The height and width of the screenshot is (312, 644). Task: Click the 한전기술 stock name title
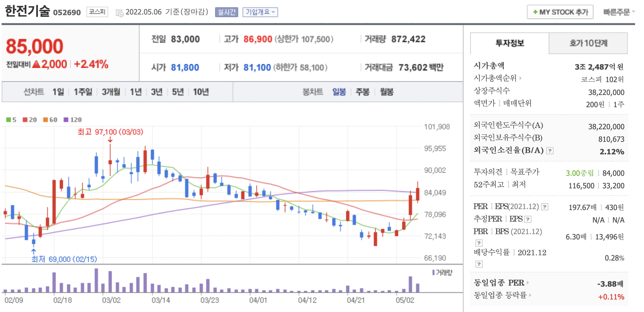(27, 11)
